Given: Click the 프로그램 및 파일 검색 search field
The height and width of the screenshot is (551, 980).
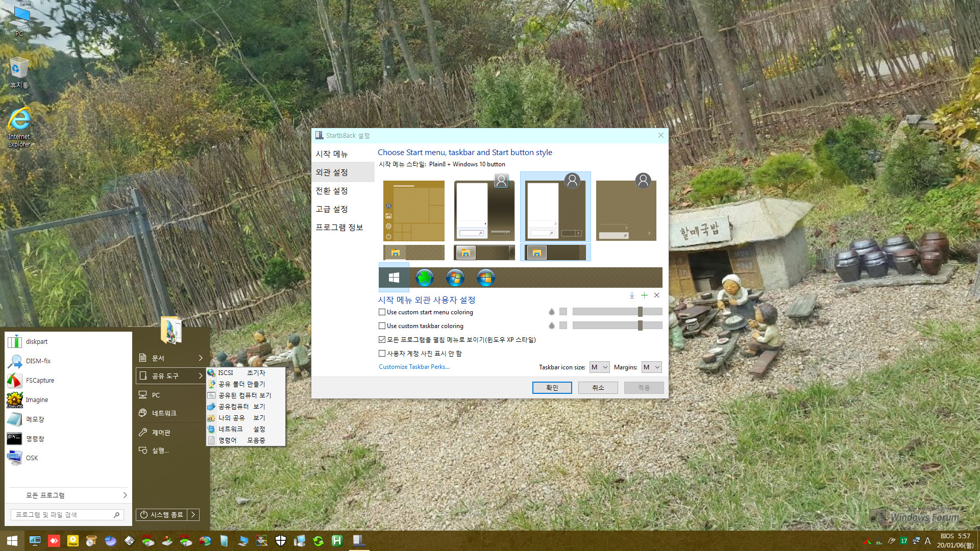Looking at the screenshot, I should click(67, 515).
